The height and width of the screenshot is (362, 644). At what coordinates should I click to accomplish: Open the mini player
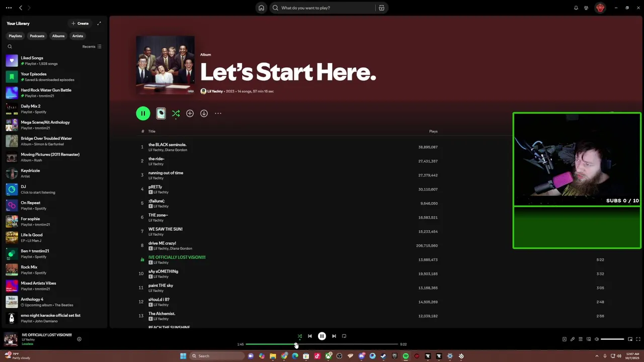[x=630, y=339]
